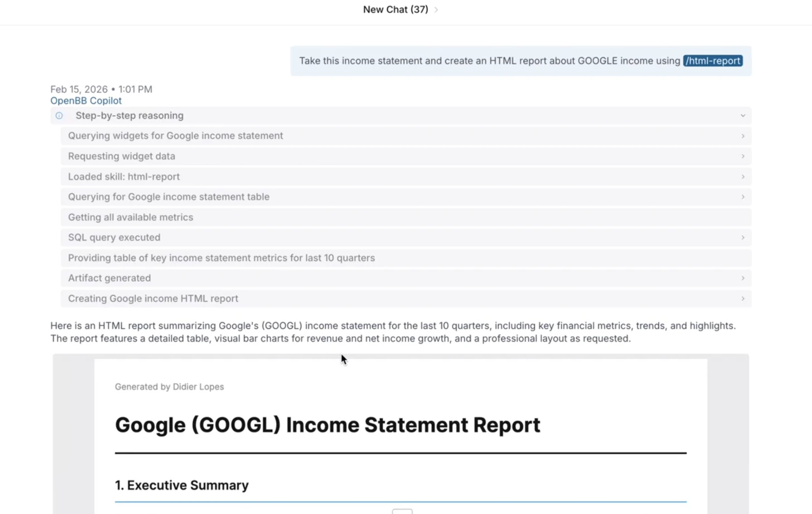Expand 'Querying for Google income statement table'
The width and height of the screenshot is (812, 514).
743,197
